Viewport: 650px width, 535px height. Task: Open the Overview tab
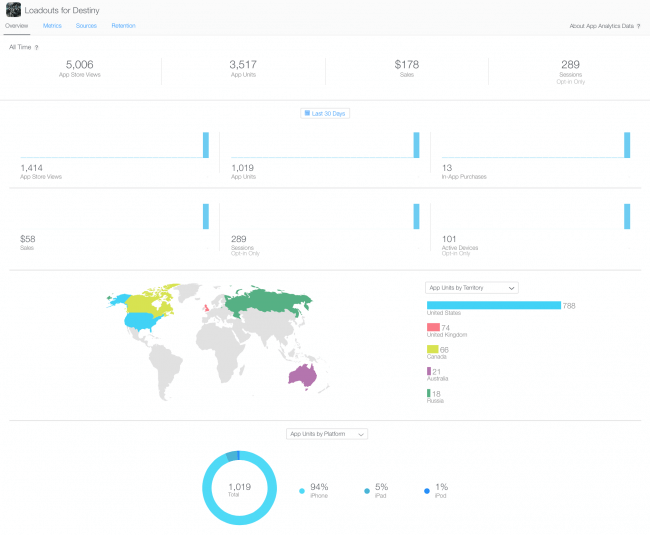tap(17, 26)
